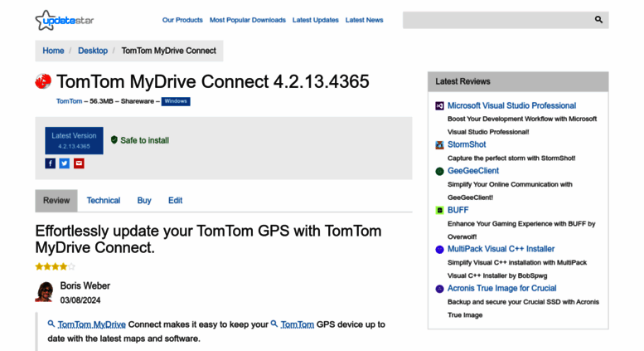
Task: Click TomTom MyDrive Connect breadcrumb text
Action: pyautogui.click(x=169, y=51)
